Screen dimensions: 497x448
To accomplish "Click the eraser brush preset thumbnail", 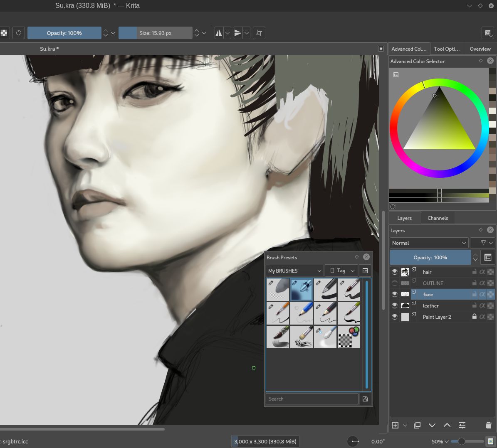I will [x=278, y=289].
